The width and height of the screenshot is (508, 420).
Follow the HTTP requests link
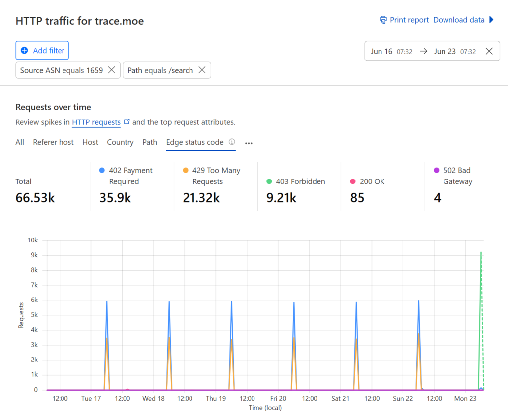click(x=96, y=122)
